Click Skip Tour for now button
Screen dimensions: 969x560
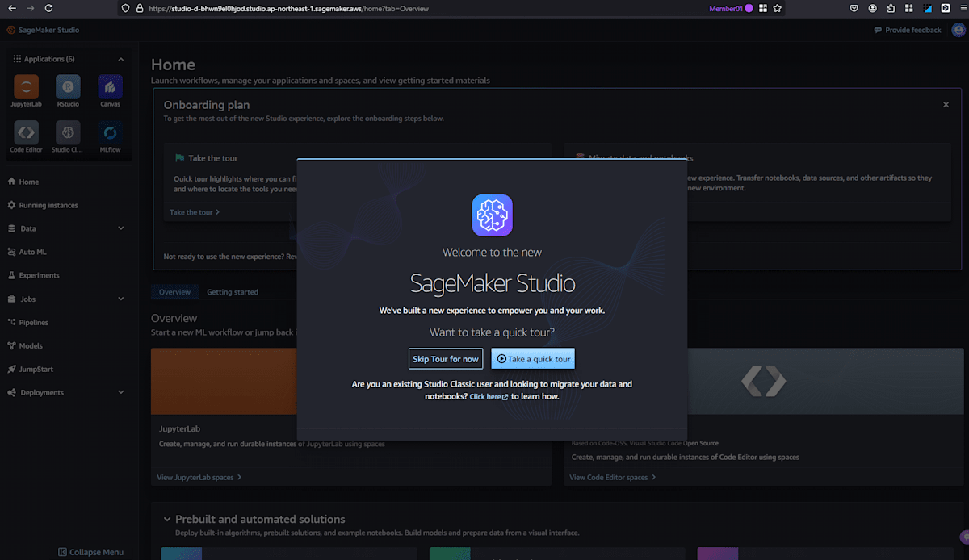[446, 359]
